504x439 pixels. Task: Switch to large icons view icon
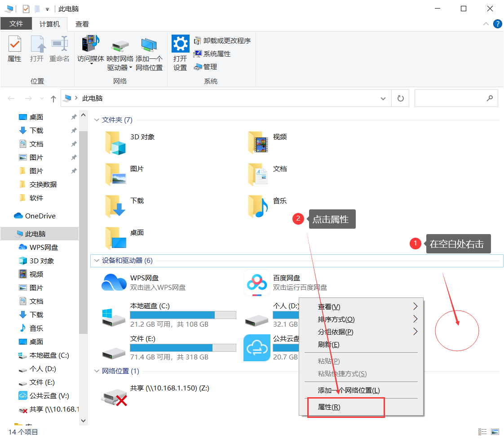pyautogui.click(x=495, y=432)
